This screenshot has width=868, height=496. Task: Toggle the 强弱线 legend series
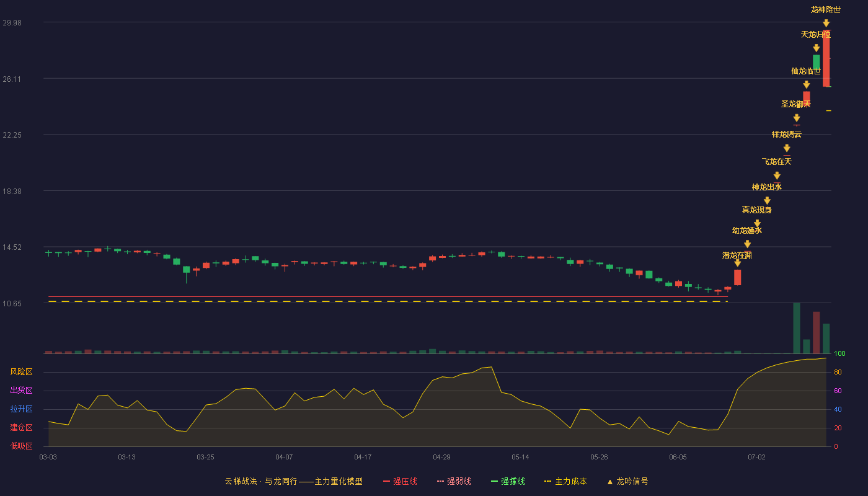click(454, 481)
